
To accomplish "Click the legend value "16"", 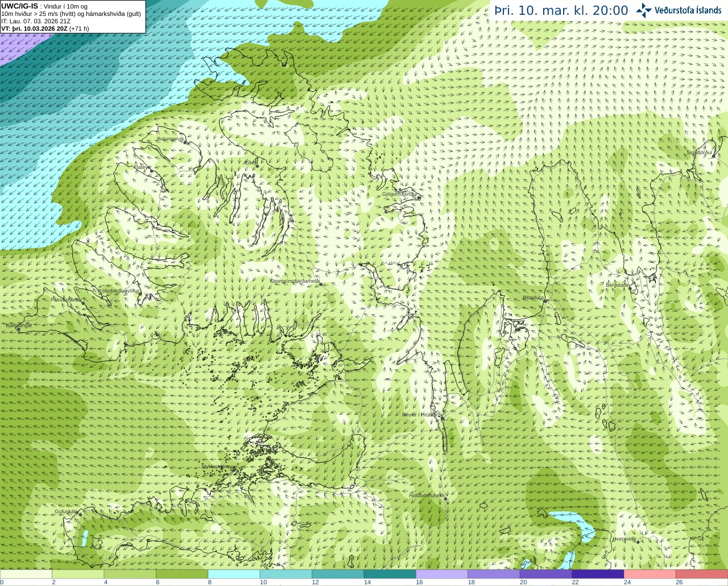I will coord(419,582).
